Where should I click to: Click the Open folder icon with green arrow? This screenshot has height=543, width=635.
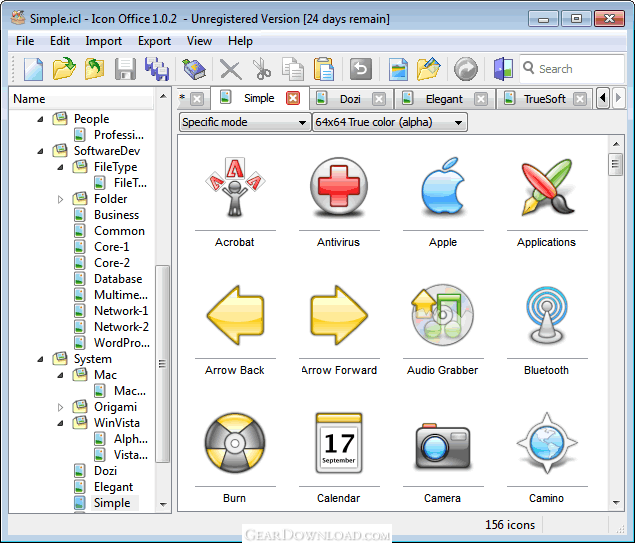tap(64, 69)
